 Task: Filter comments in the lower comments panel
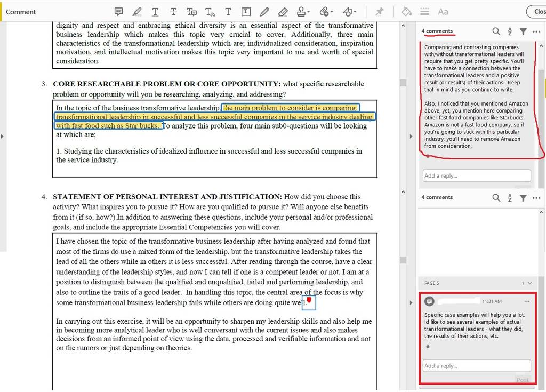pyautogui.click(x=523, y=198)
